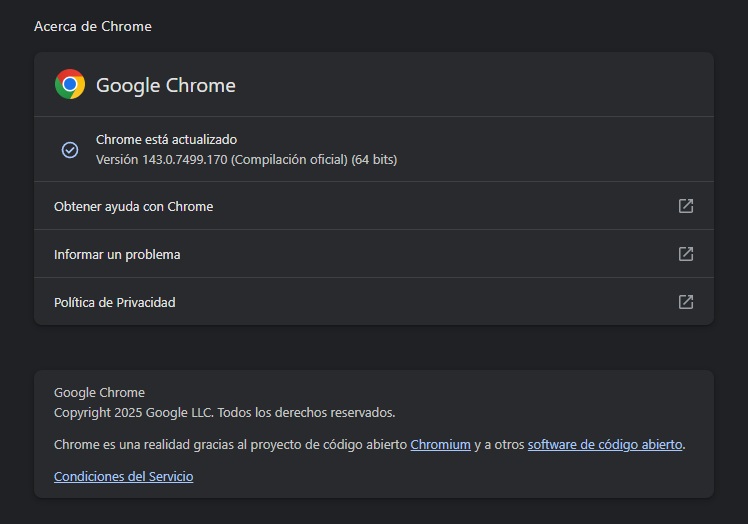
Task: Open external link icon for Obtener ayuda
Action: coord(686,206)
